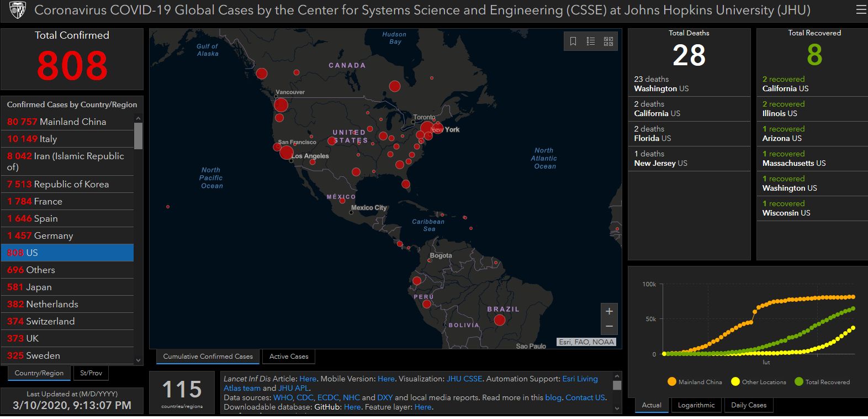This screenshot has height=419, width=868.
Task: Select Others in country list
Action: [x=67, y=270]
